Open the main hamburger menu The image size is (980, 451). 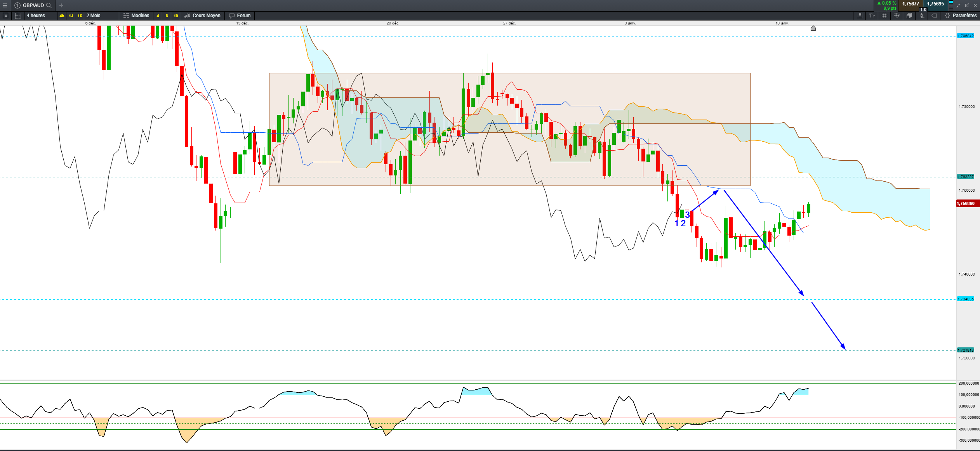pos(5,5)
